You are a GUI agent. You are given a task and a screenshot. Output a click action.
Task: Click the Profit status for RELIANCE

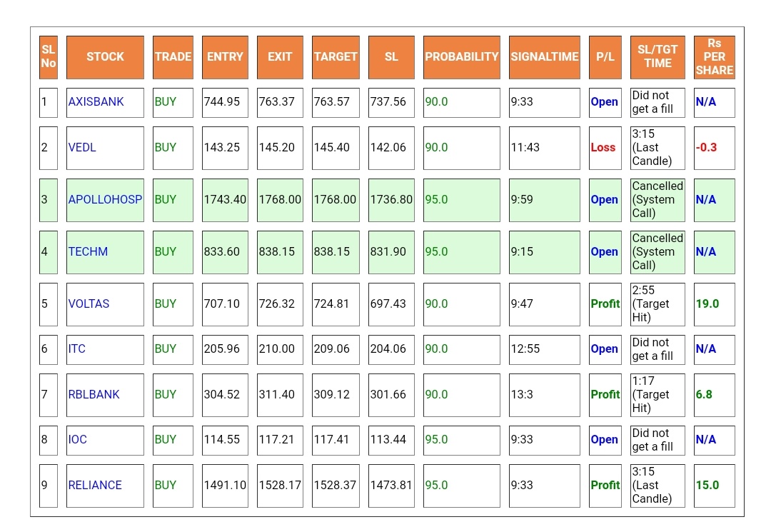pos(605,486)
